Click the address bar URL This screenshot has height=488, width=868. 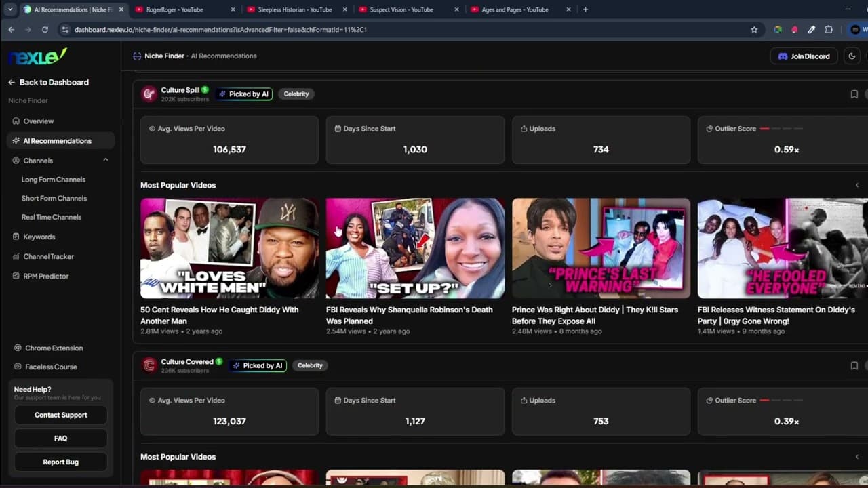(x=220, y=30)
